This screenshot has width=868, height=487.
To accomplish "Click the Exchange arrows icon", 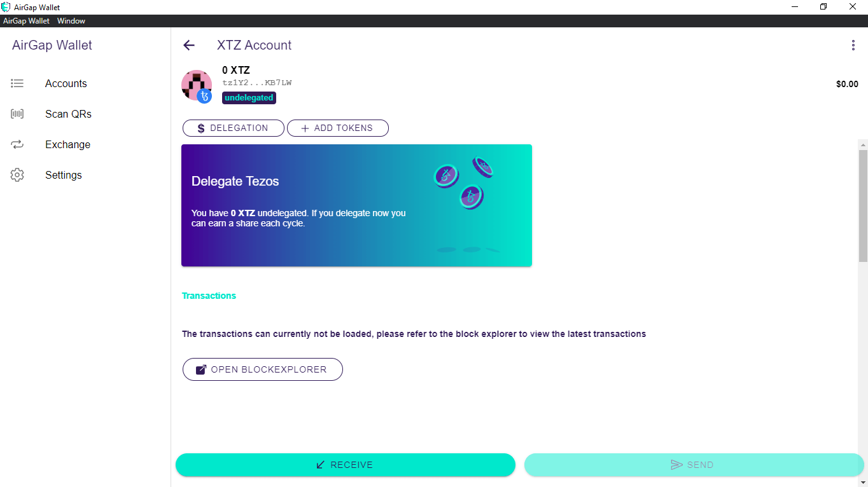I will (17, 144).
